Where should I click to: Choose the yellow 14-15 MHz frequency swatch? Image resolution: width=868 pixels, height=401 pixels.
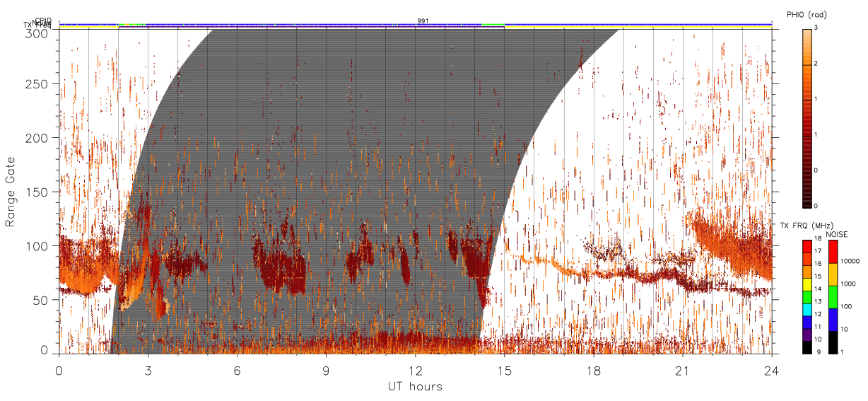(x=807, y=284)
